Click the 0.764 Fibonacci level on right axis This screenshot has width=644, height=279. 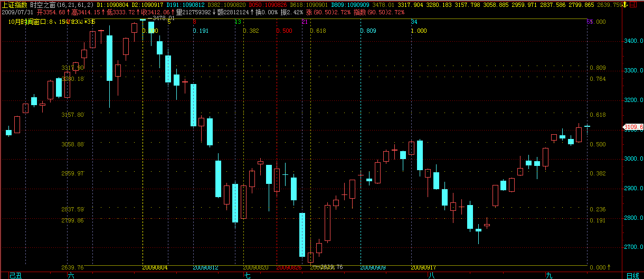pyautogui.click(x=598, y=79)
